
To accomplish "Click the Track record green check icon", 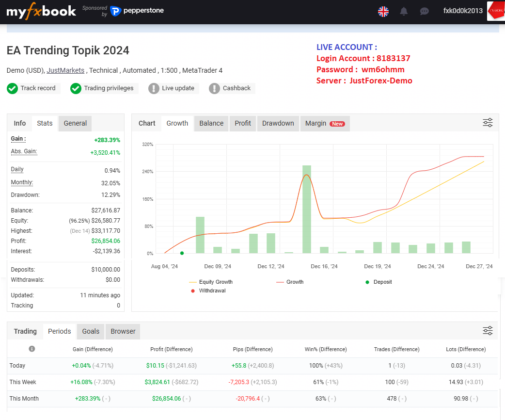I will [x=12, y=88].
